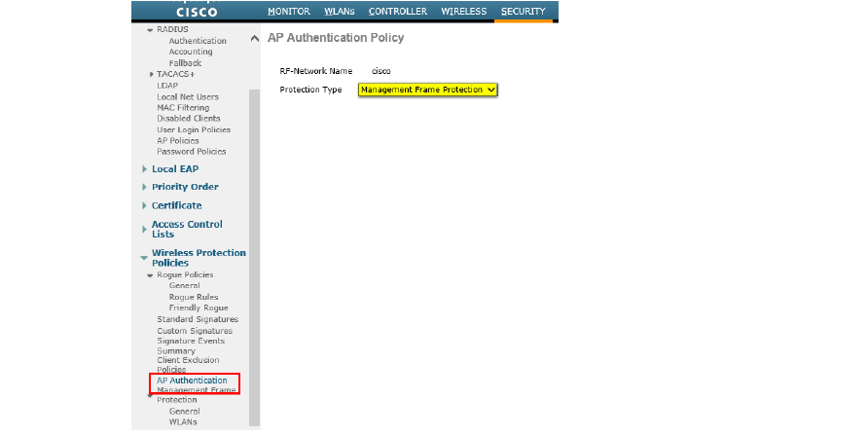Click the Cisco logo

196,12
